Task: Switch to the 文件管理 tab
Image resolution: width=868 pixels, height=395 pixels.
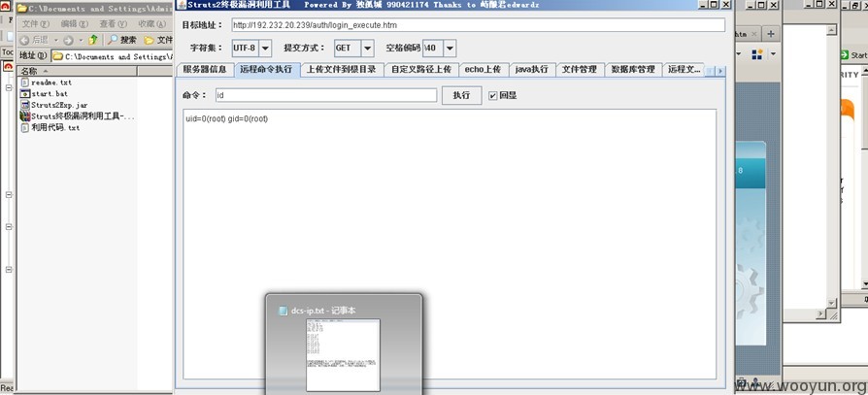Action: pos(580,70)
